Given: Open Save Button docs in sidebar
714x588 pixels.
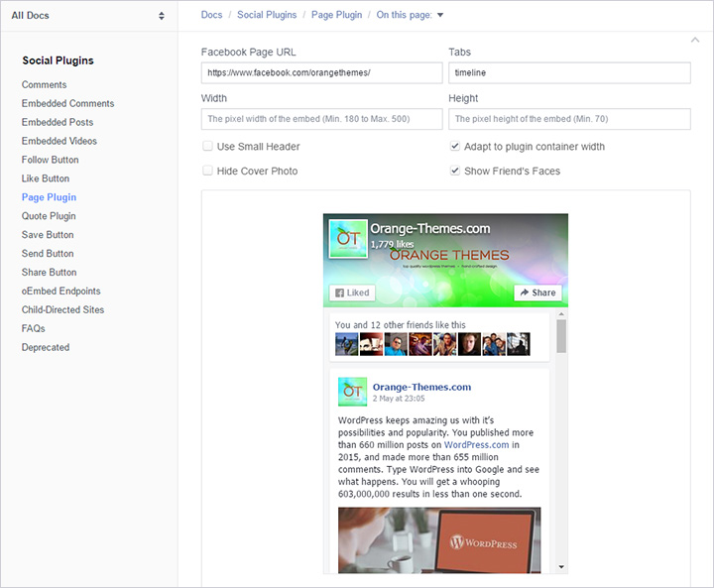Looking at the screenshot, I should pos(48,235).
